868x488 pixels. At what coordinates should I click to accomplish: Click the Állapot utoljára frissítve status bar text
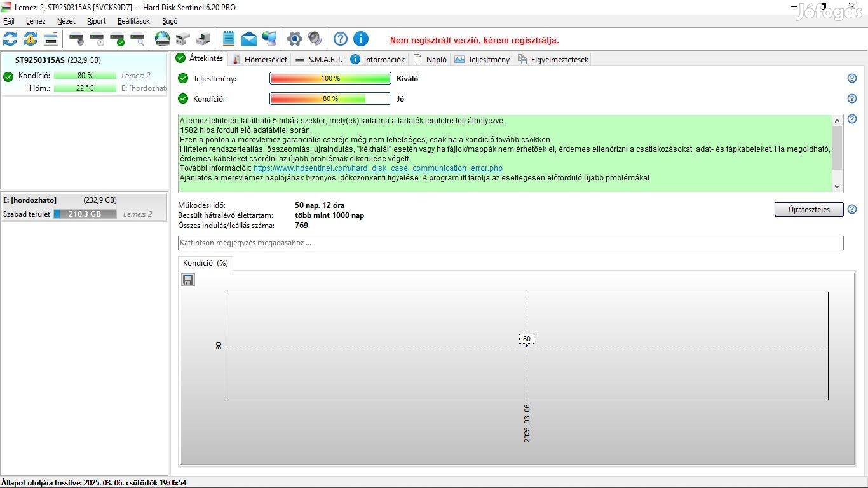click(x=94, y=483)
